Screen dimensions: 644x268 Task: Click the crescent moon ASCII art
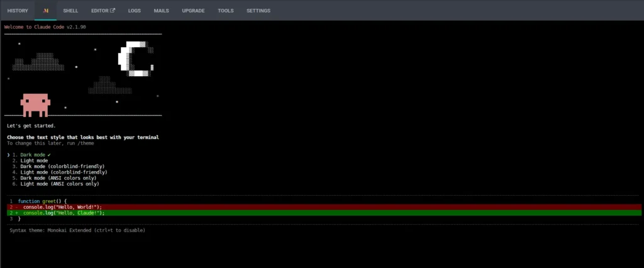click(x=136, y=59)
